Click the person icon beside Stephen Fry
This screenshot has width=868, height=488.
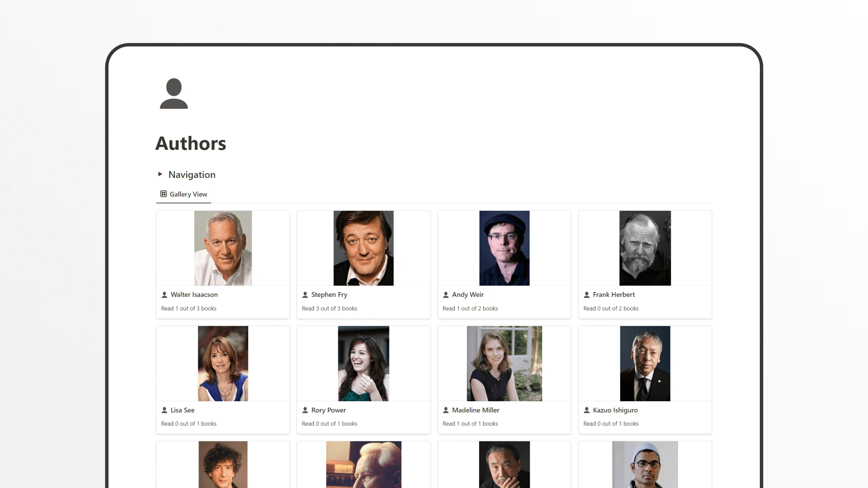[305, 295]
